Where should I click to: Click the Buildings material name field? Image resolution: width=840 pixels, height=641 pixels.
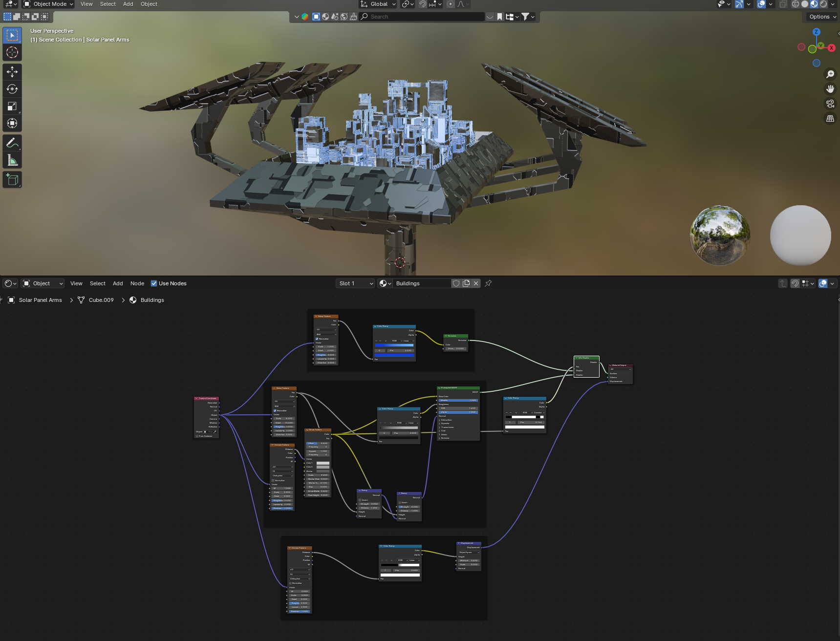pyautogui.click(x=422, y=283)
